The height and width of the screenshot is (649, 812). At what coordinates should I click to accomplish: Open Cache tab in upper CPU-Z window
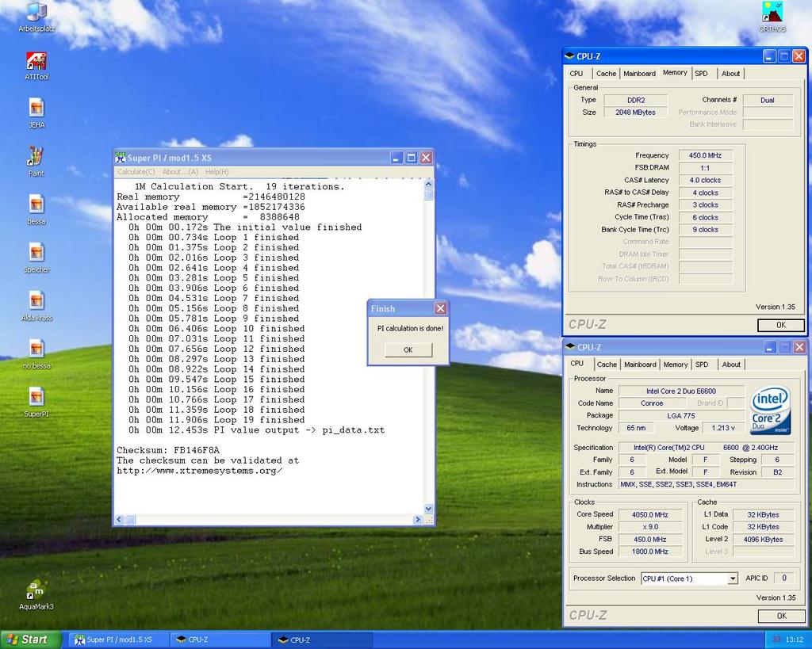606,74
